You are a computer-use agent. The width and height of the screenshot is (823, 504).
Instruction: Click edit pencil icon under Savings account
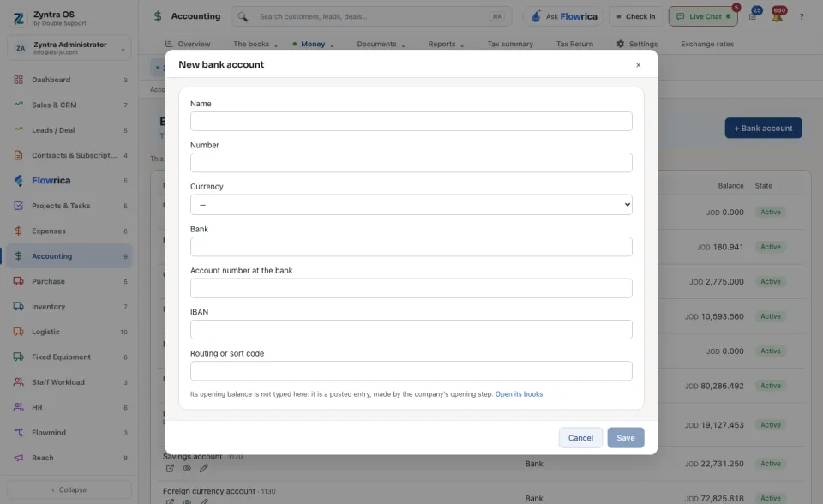204,468
